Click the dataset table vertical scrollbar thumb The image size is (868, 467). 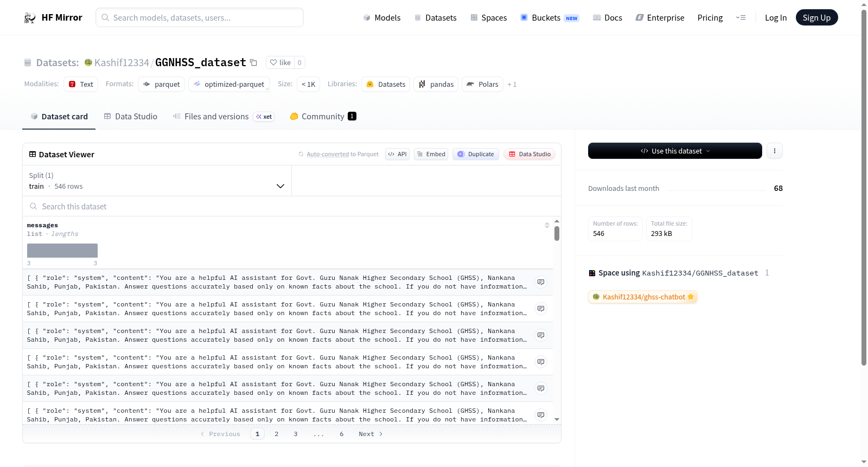(557, 234)
